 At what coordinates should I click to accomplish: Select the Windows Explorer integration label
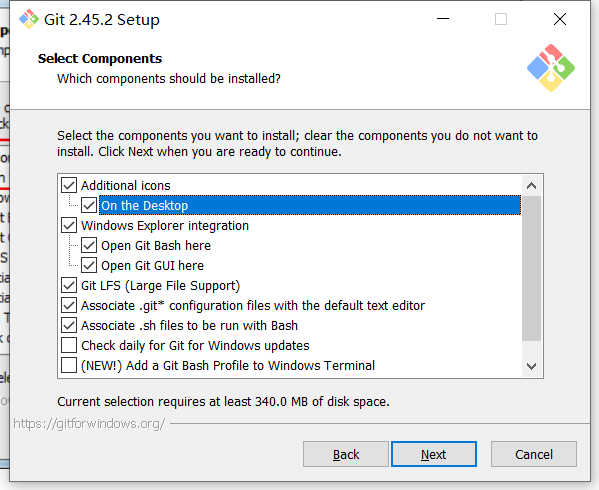coord(165,226)
